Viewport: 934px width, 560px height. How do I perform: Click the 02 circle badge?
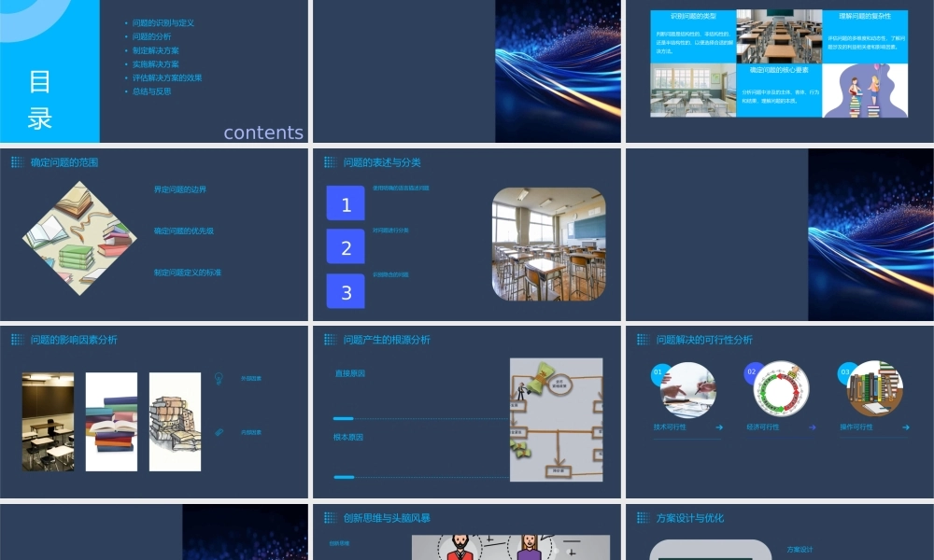point(752,372)
